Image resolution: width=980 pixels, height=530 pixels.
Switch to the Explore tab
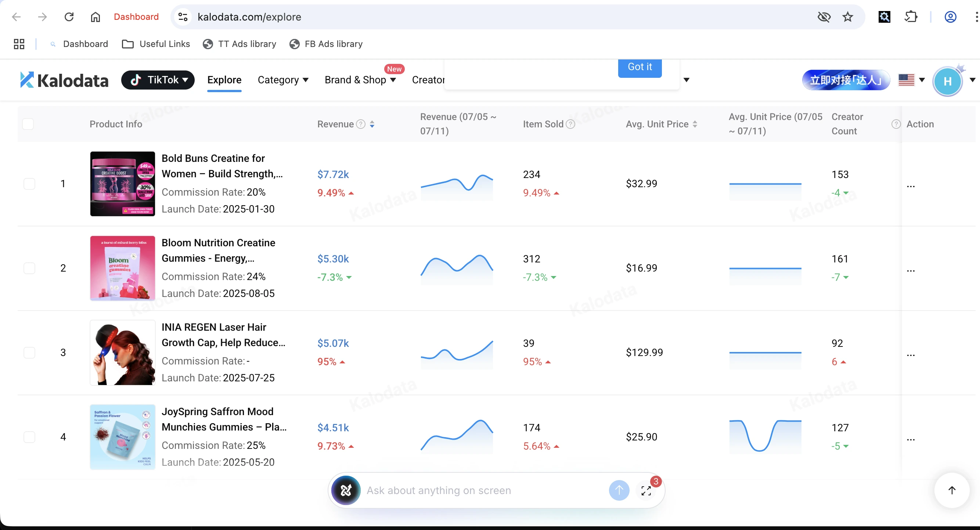click(x=224, y=80)
